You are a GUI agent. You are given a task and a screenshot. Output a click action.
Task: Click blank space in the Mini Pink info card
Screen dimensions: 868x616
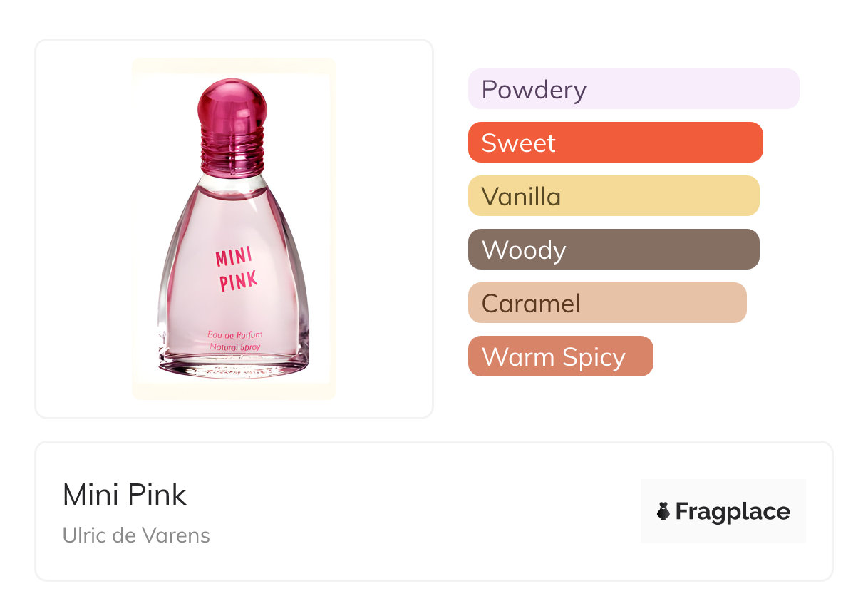click(x=428, y=513)
